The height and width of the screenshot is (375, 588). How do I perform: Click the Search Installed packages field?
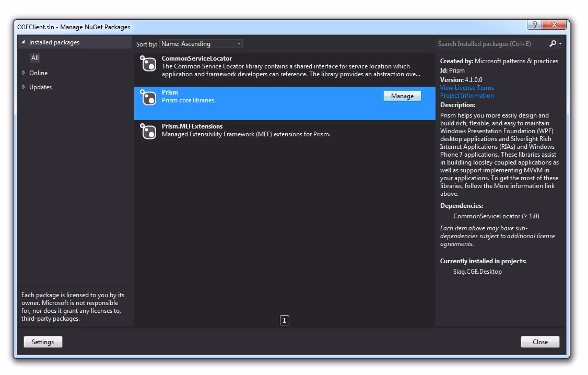pos(491,44)
